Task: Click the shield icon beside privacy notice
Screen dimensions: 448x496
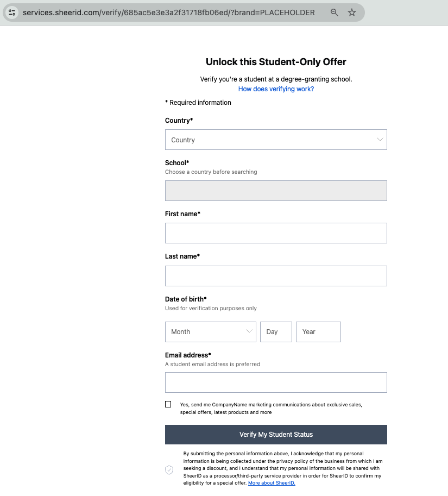Action: [x=169, y=469]
